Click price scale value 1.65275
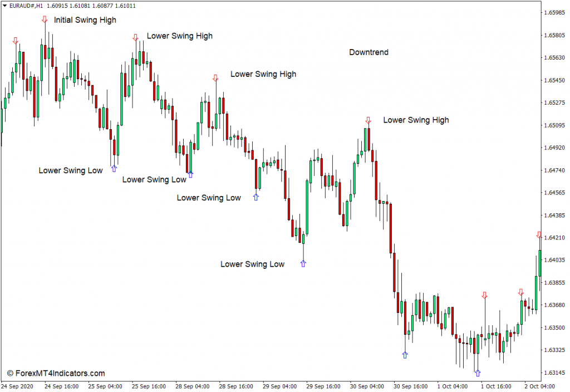The image size is (570, 392). (554, 102)
